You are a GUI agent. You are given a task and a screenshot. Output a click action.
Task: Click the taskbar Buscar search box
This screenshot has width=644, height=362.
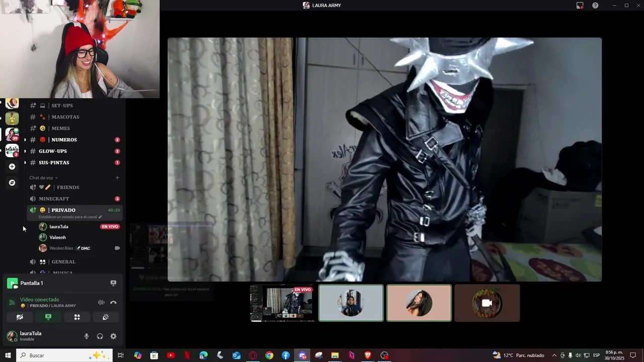point(64,355)
